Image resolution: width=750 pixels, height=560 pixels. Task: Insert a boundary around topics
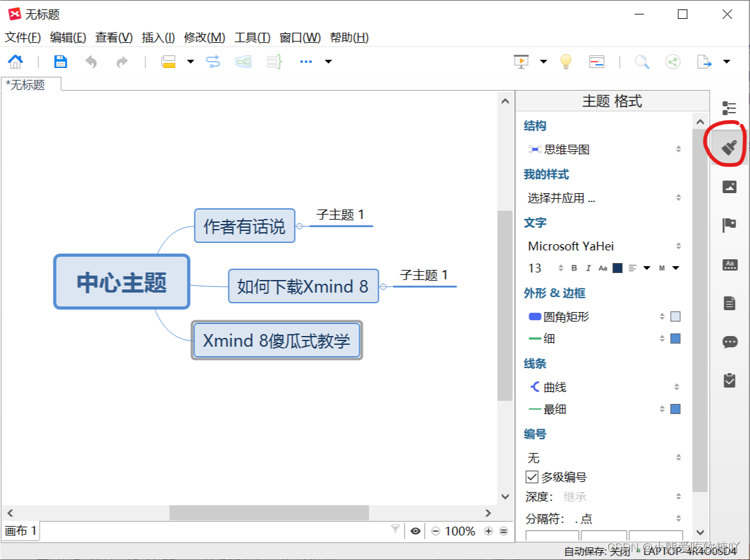(x=243, y=61)
